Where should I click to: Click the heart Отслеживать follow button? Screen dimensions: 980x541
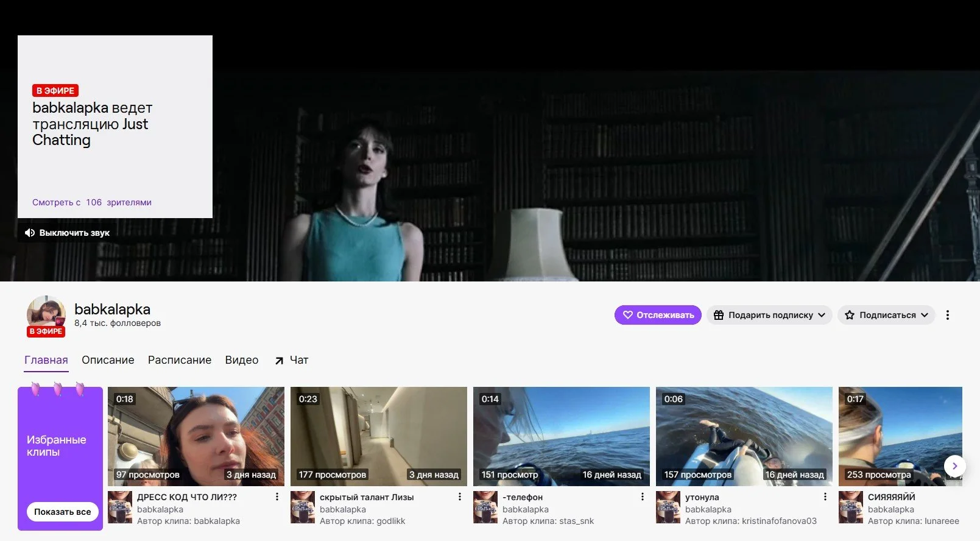coord(658,315)
